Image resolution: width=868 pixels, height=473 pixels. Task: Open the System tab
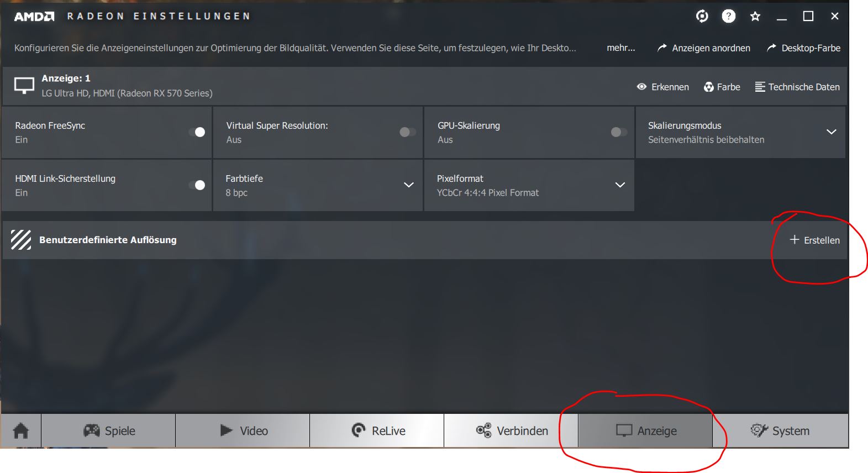tap(780, 430)
